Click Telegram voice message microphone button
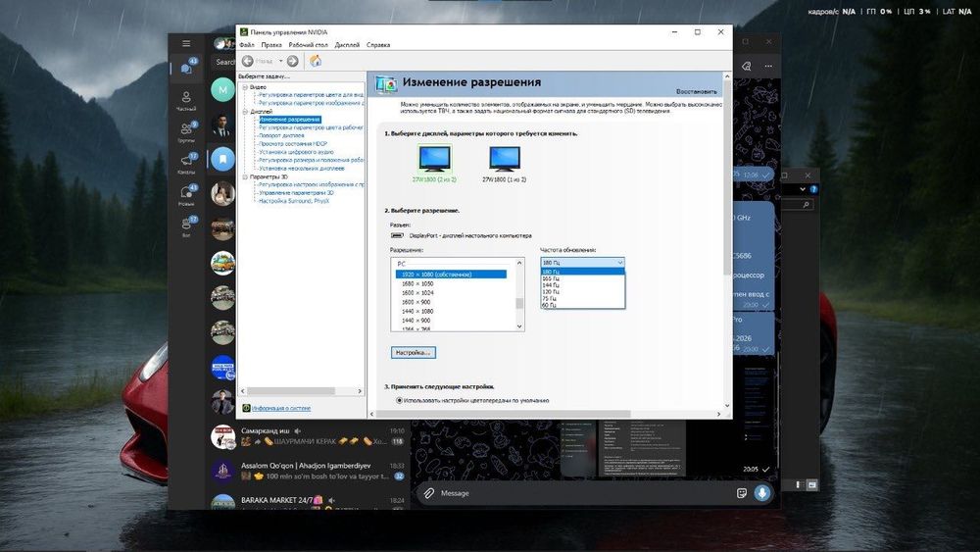Image resolution: width=980 pixels, height=552 pixels. (x=761, y=493)
